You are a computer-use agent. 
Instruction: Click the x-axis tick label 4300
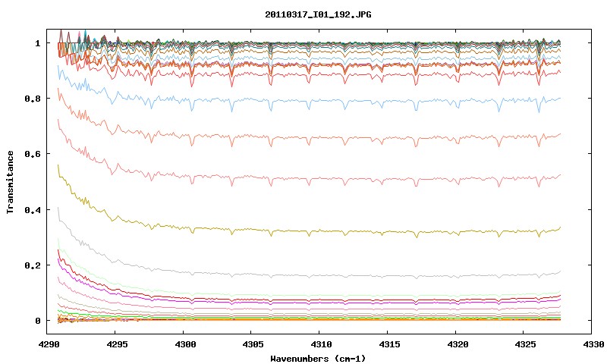184,344
